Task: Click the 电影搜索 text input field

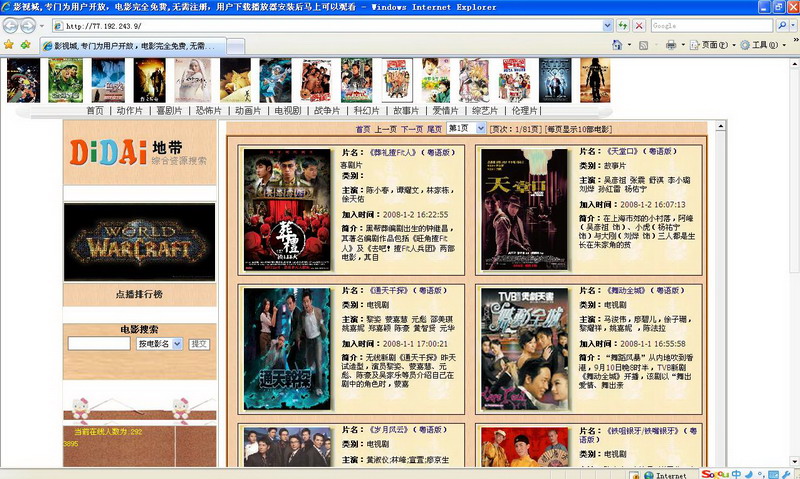Action: (99, 343)
